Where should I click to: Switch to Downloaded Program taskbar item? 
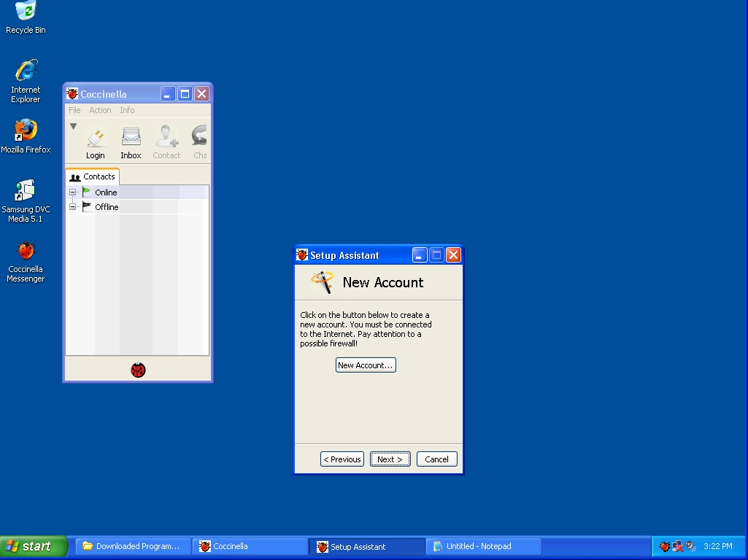[x=133, y=546]
